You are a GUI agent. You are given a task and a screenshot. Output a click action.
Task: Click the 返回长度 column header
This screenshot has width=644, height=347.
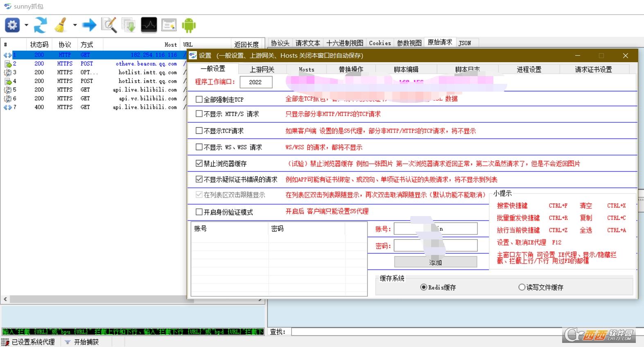tap(246, 45)
